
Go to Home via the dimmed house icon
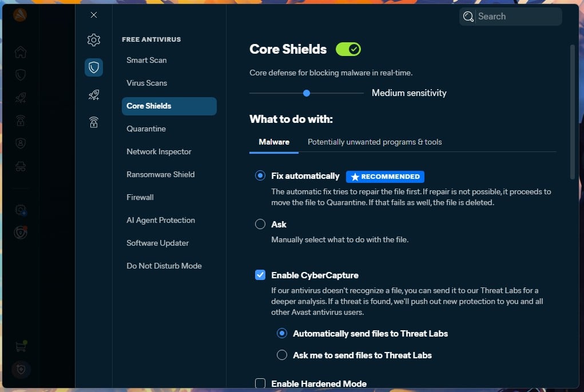click(21, 52)
